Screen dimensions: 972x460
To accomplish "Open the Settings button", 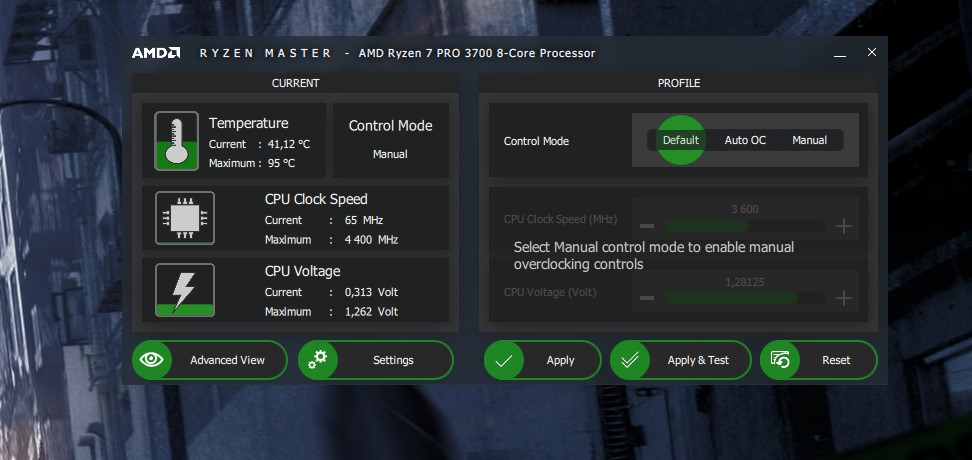I will click(x=376, y=360).
